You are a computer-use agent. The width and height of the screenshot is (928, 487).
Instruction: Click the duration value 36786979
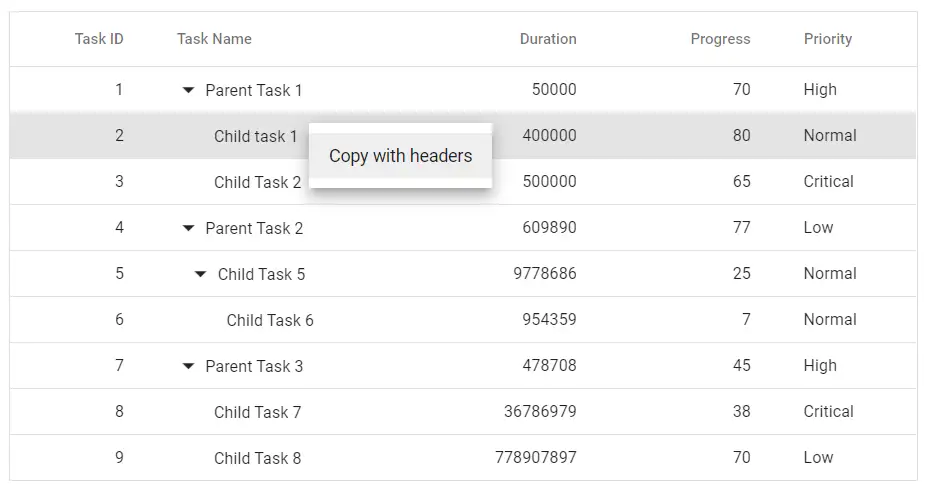(540, 412)
